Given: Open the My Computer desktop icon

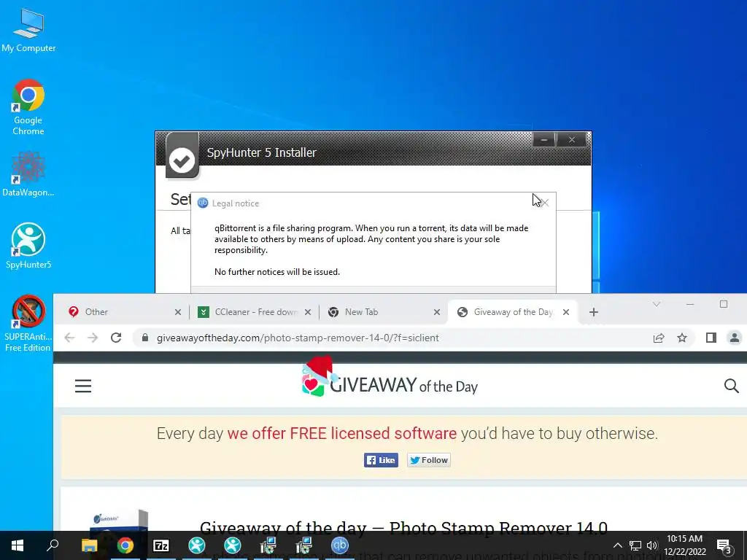Looking at the screenshot, I should tap(28, 30).
